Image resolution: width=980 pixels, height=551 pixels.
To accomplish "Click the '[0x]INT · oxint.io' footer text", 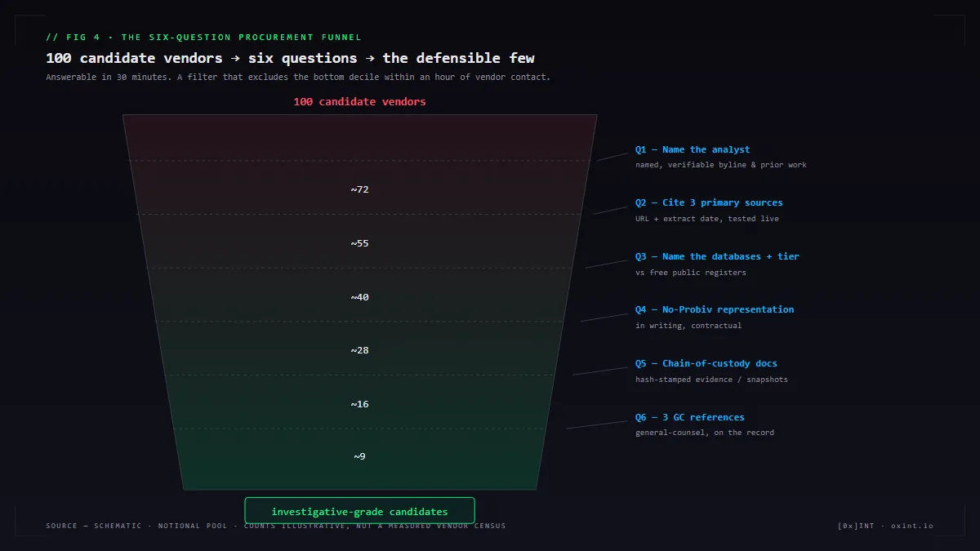I will (885, 526).
